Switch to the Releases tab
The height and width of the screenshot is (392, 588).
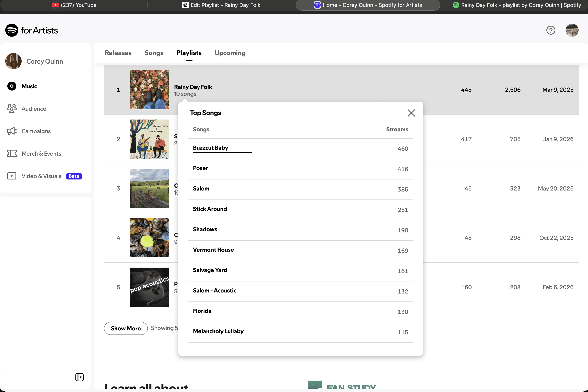pyautogui.click(x=118, y=53)
